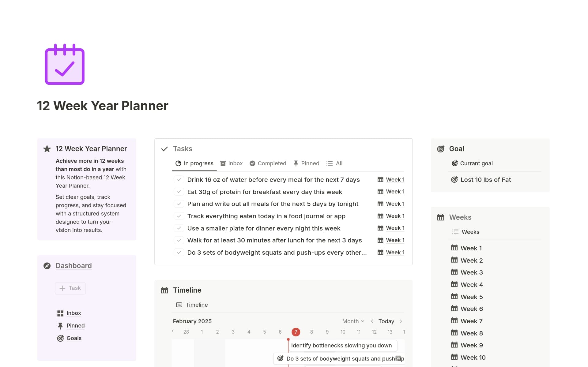Mark the protein breakfast task complete
Screen dimensions: 588x367
pyautogui.click(x=179, y=192)
